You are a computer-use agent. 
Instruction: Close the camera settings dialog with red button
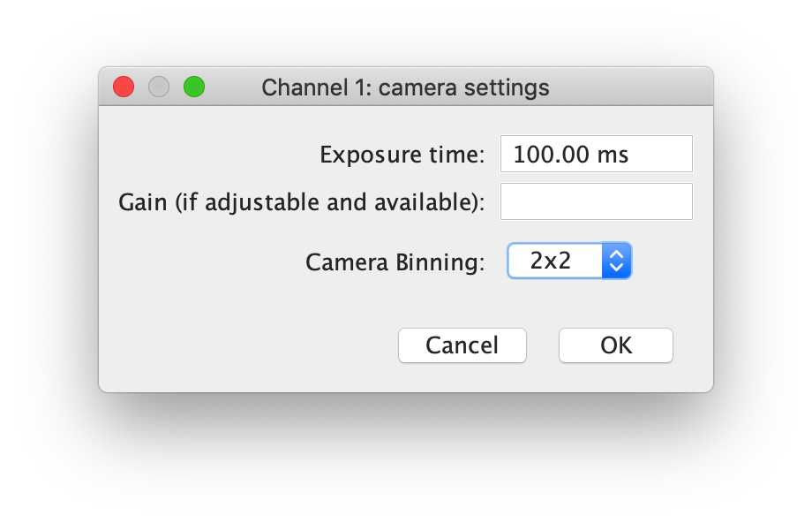click(x=124, y=87)
